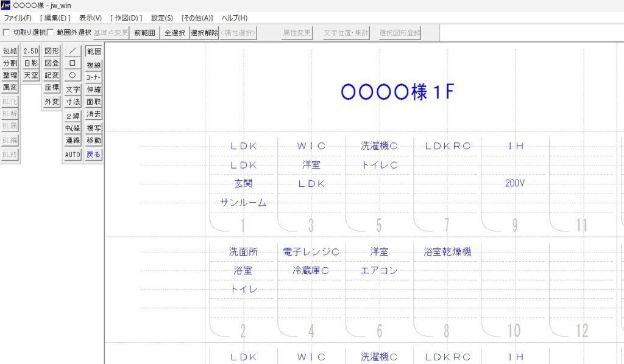Open the ファイル(F) menu

click(18, 18)
